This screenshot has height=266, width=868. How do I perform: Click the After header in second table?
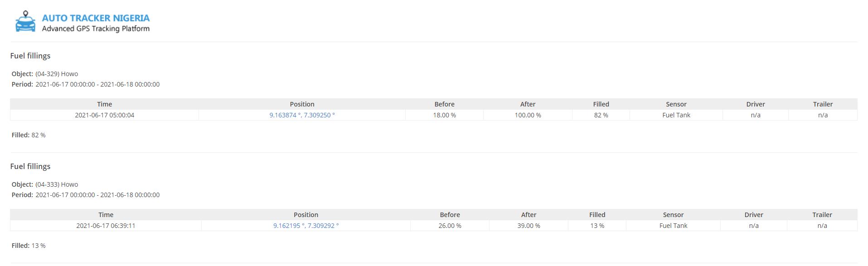[x=529, y=215]
